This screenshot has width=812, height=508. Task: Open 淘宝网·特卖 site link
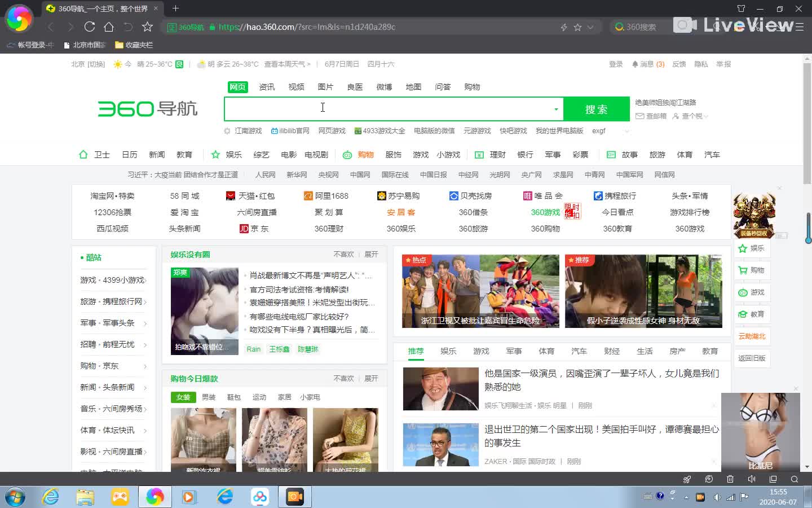(x=112, y=196)
